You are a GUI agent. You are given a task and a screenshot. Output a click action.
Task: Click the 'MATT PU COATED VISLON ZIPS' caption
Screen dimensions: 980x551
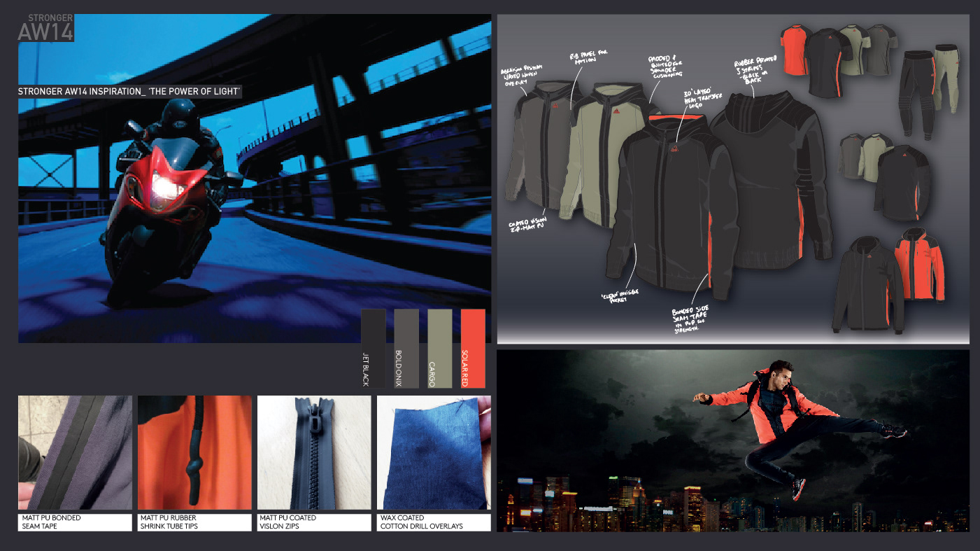[x=314, y=522]
